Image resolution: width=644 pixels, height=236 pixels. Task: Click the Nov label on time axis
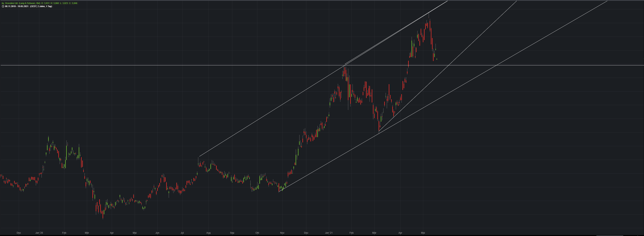click(282, 233)
